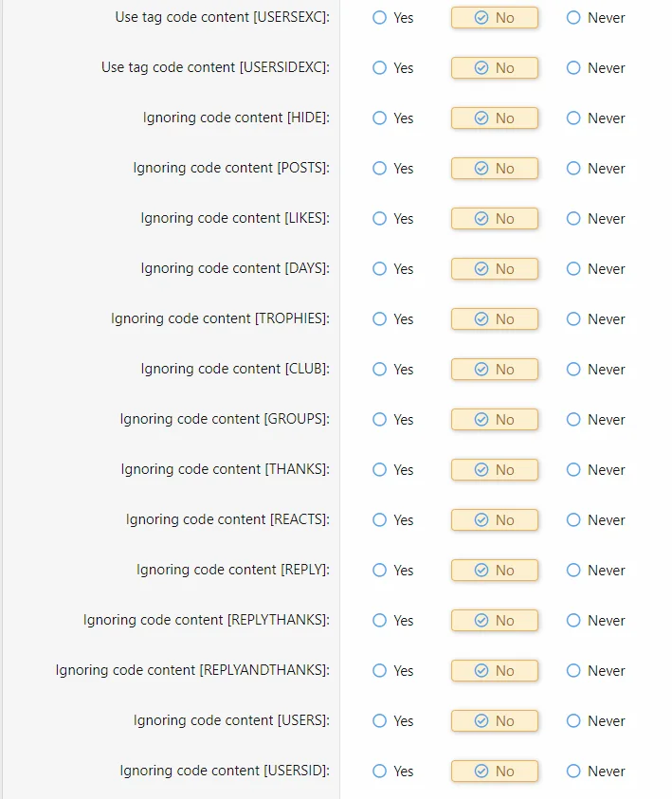This screenshot has width=672, height=799.
Task: Click the No option for [USERSID]
Action: (x=495, y=772)
